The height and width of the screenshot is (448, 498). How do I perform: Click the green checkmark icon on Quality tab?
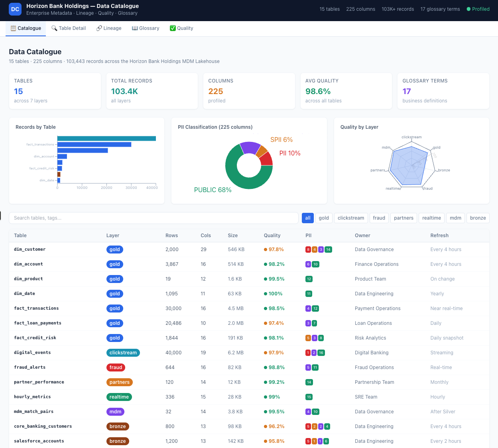coord(173,28)
